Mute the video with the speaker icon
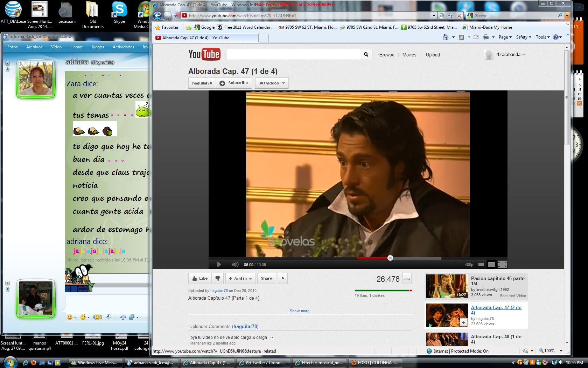The height and width of the screenshot is (368, 588). point(235,265)
